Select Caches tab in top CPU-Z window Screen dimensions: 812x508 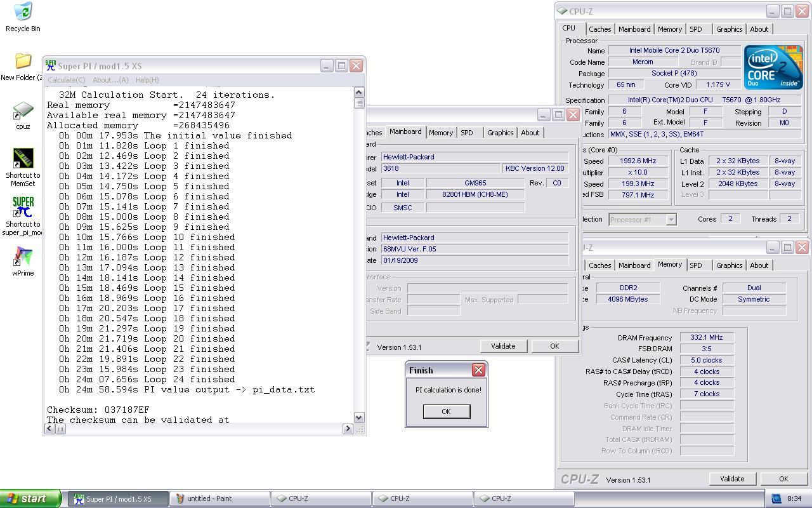[x=599, y=29]
